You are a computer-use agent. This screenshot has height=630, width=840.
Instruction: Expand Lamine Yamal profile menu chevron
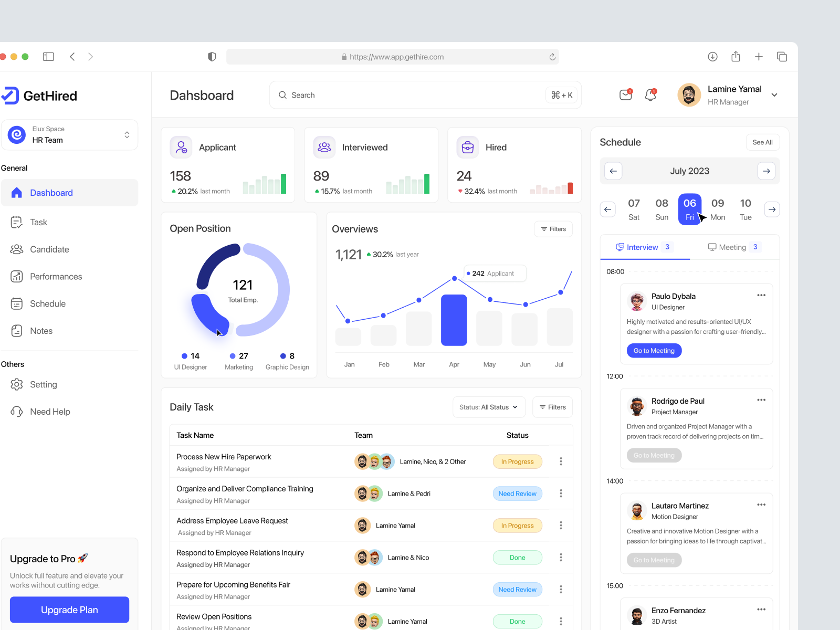pyautogui.click(x=774, y=95)
